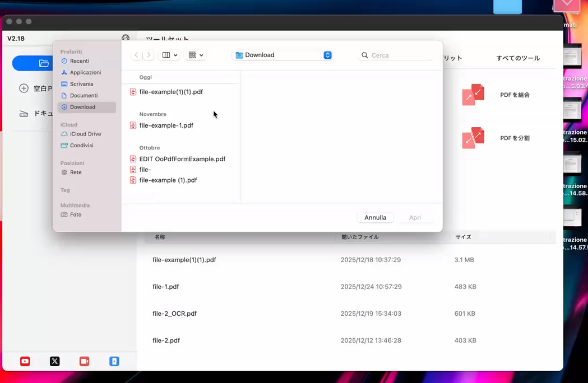This screenshot has width=588, height=383.
Task: Open the Download folder location popup
Action: coord(283,55)
